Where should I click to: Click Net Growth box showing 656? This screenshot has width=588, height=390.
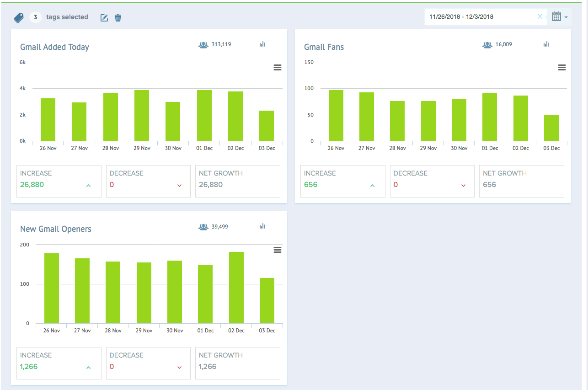coord(522,181)
